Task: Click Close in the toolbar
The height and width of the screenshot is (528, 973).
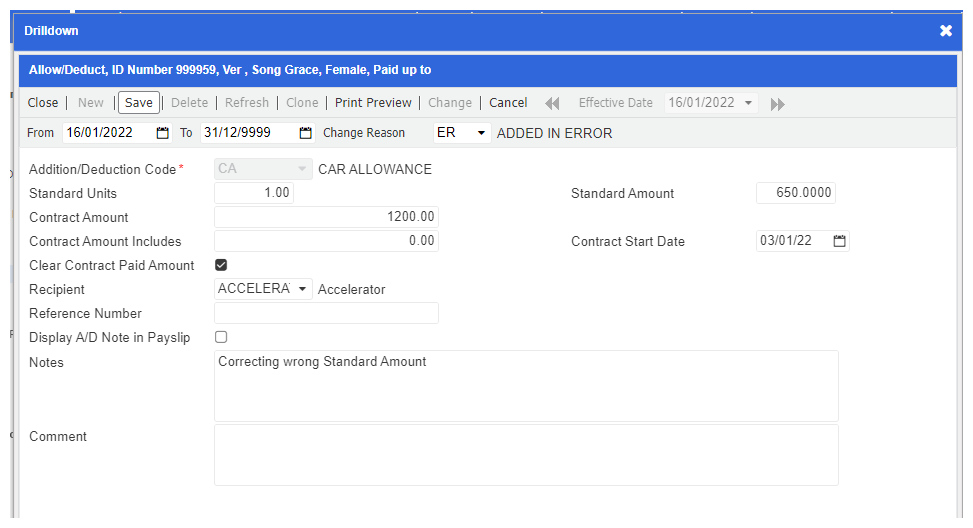Action: coord(43,103)
